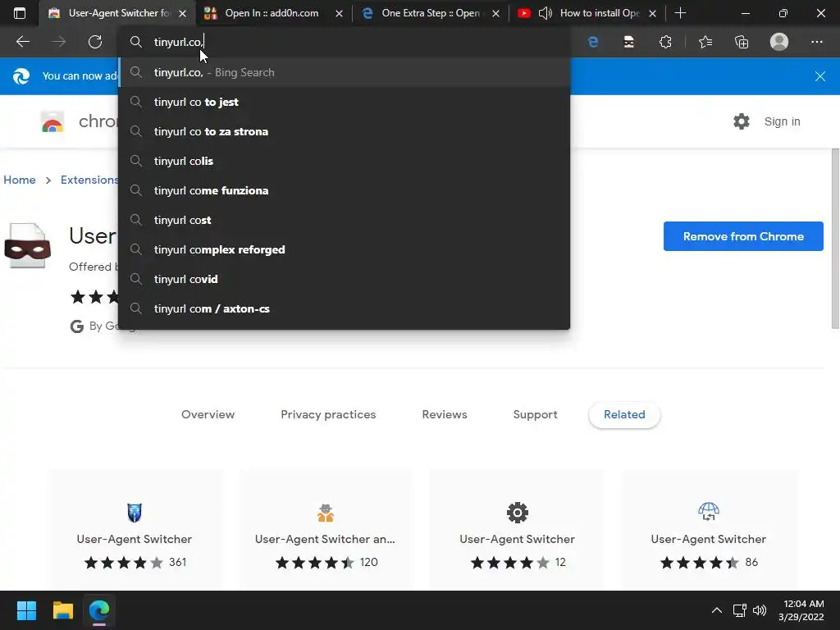Open the network tray icon
Screen dimensions: 840x630
(740, 610)
